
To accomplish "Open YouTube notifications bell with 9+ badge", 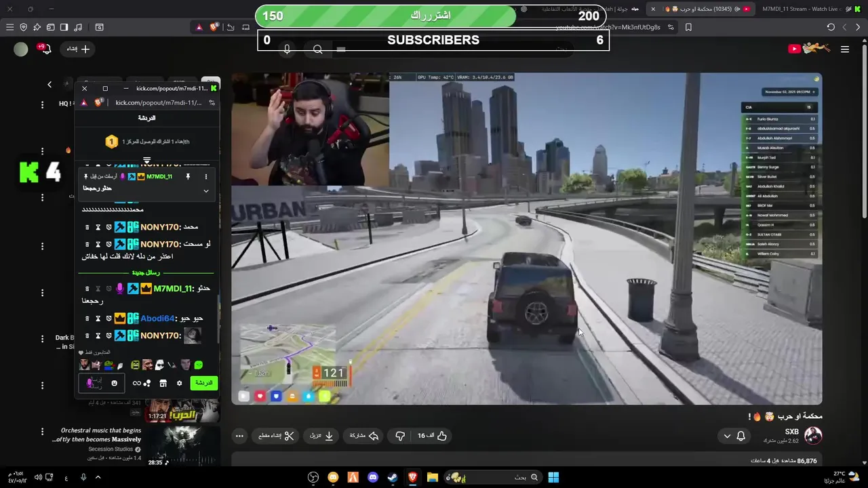I will pyautogui.click(x=45, y=49).
